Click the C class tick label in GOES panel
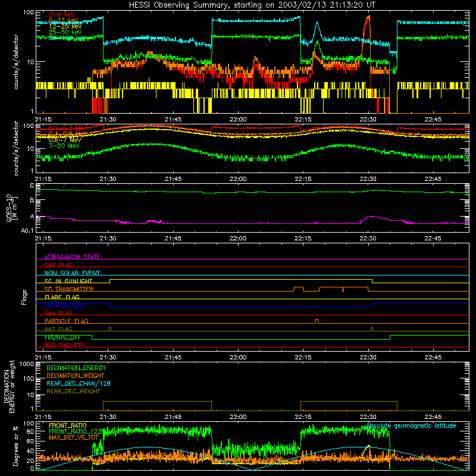The image size is (476, 476). [x=32, y=186]
